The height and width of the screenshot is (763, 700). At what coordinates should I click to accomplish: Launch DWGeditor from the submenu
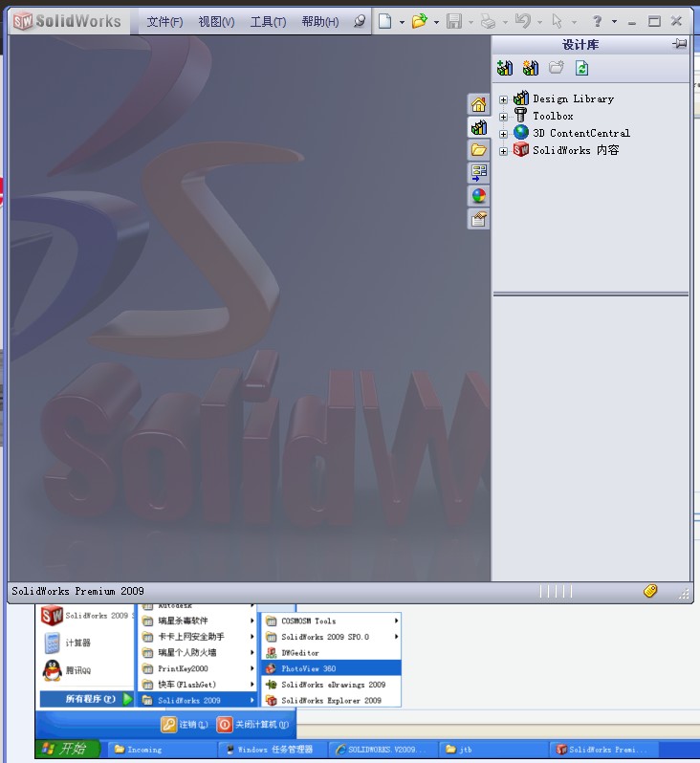click(x=332, y=653)
